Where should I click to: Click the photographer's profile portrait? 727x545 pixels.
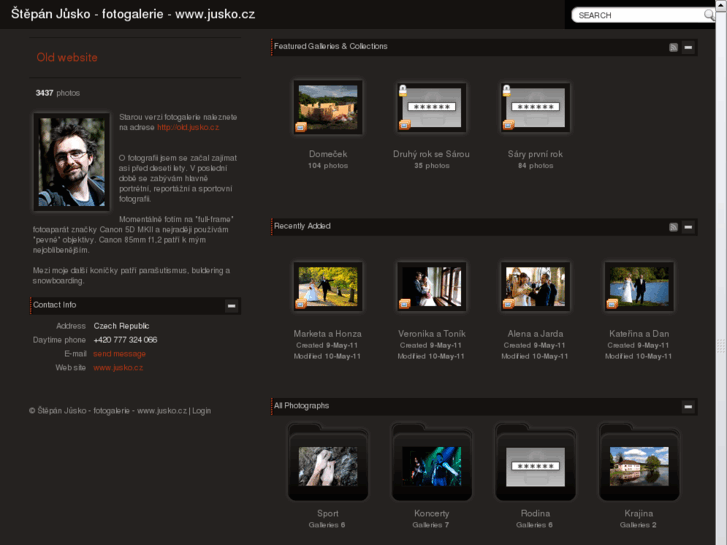(x=71, y=161)
